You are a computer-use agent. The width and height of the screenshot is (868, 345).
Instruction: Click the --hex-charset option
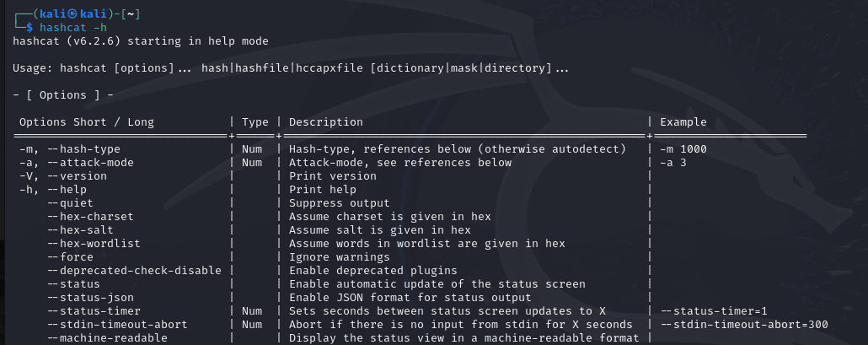pyautogui.click(x=90, y=217)
